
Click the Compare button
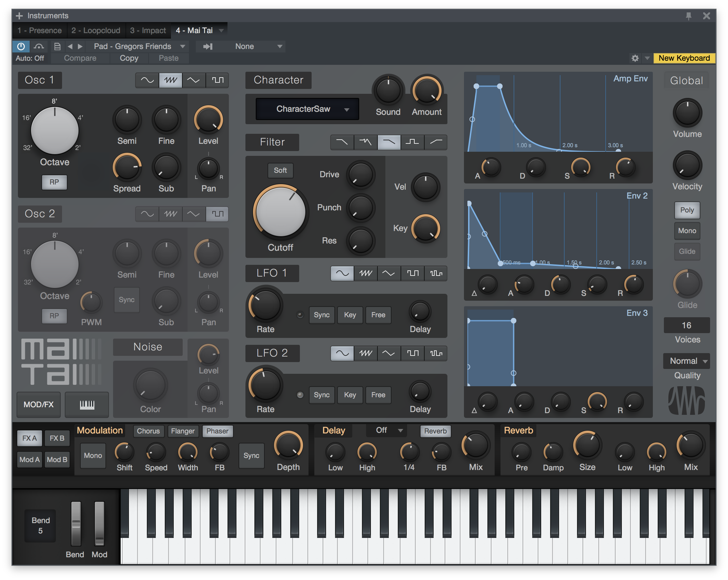[x=80, y=58]
